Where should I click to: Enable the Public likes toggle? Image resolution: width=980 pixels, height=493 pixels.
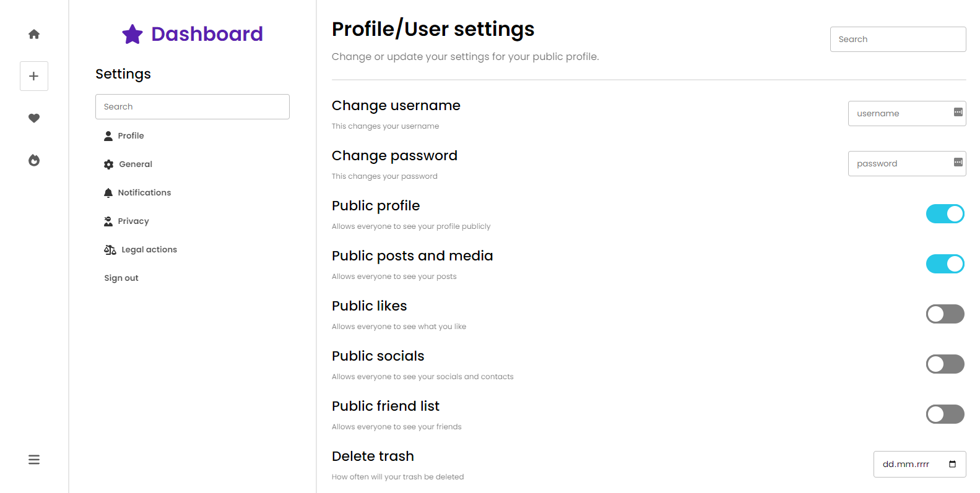tap(945, 314)
